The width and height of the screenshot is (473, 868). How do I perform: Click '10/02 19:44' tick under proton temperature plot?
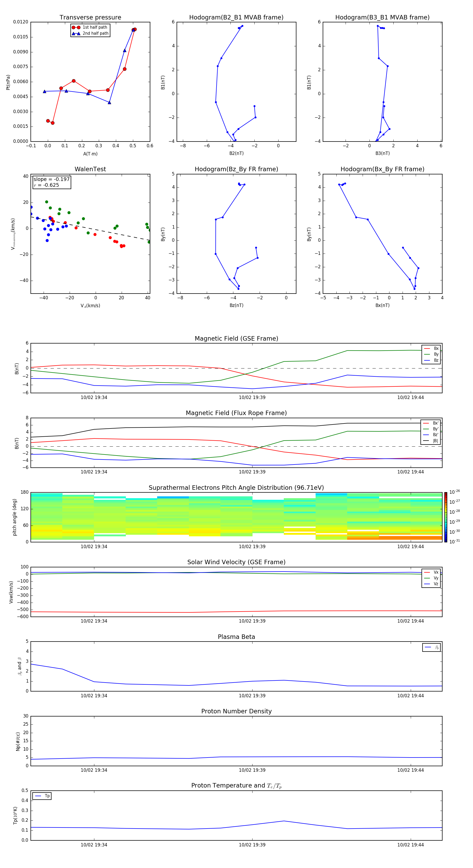click(410, 845)
